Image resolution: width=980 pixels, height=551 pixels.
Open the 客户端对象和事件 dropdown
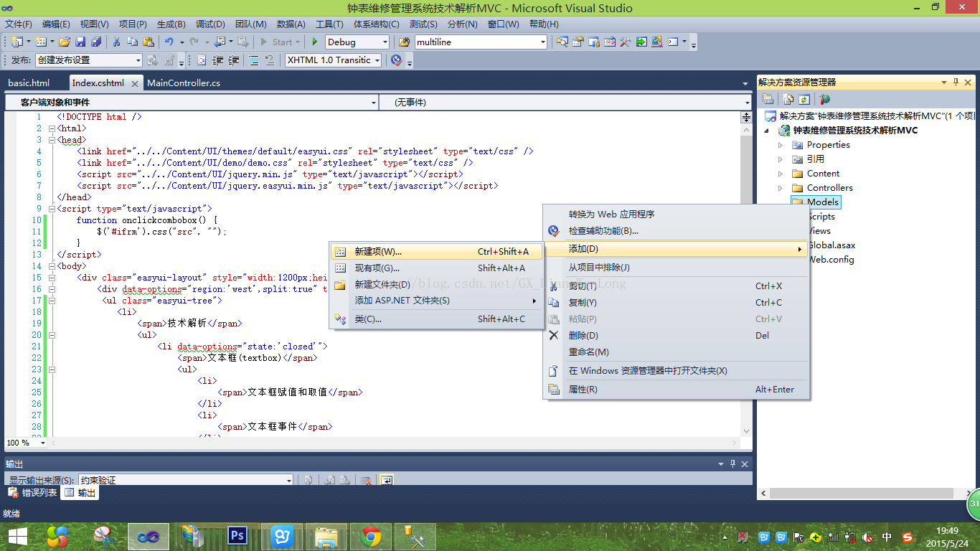pos(374,103)
